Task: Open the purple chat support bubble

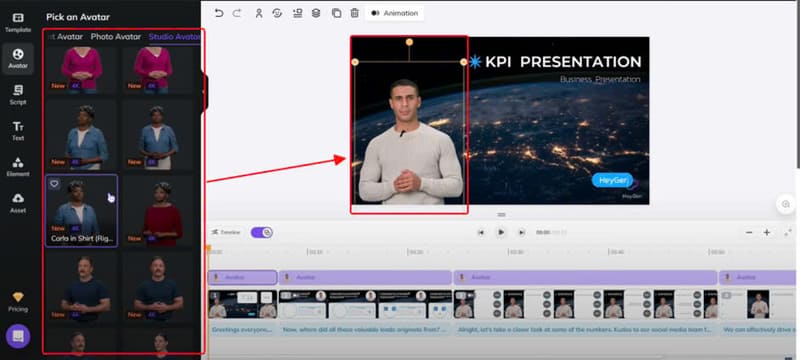Action: coord(18,337)
